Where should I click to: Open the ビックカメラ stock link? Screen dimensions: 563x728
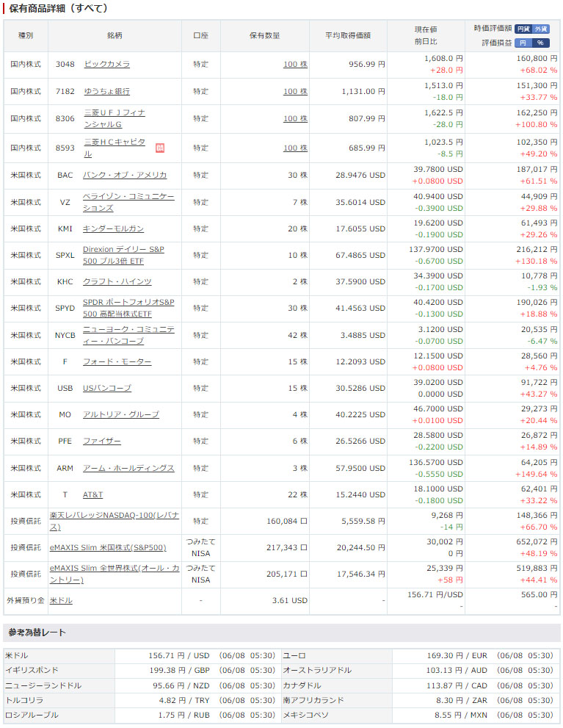(x=106, y=65)
